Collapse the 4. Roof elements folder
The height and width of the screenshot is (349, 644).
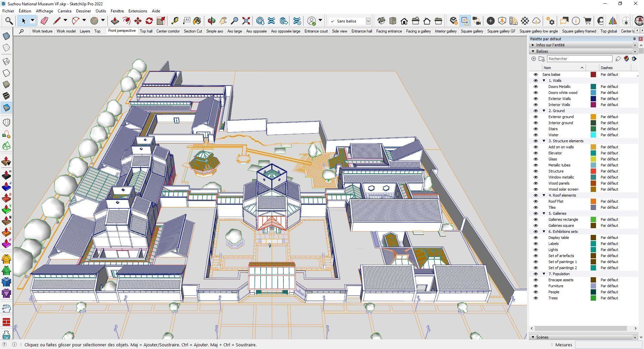pyautogui.click(x=544, y=195)
